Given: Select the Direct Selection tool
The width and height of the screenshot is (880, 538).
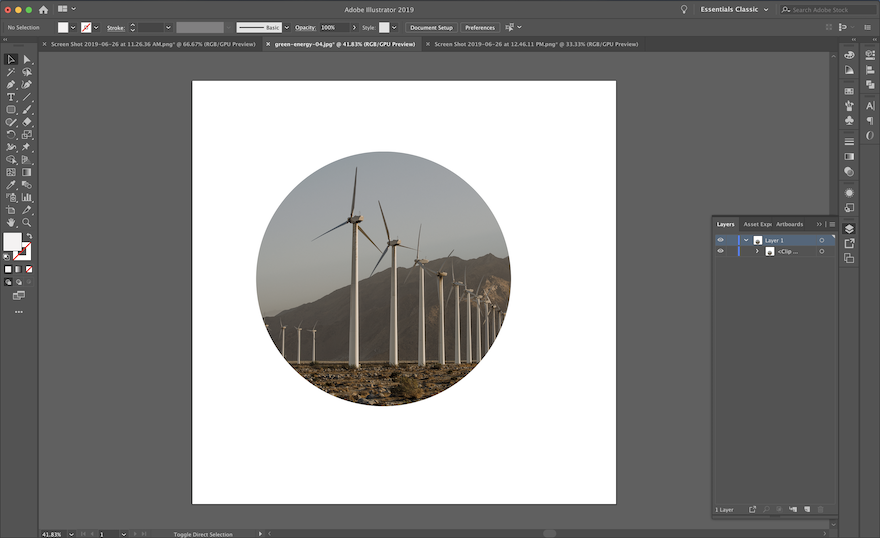Looking at the screenshot, I should coord(27,59).
